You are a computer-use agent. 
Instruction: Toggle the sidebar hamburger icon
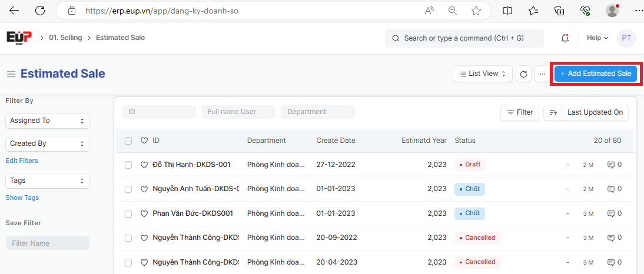[11, 74]
